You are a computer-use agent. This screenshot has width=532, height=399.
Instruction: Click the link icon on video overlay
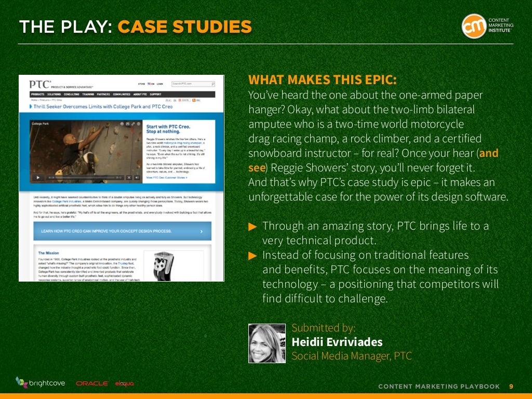133,124
